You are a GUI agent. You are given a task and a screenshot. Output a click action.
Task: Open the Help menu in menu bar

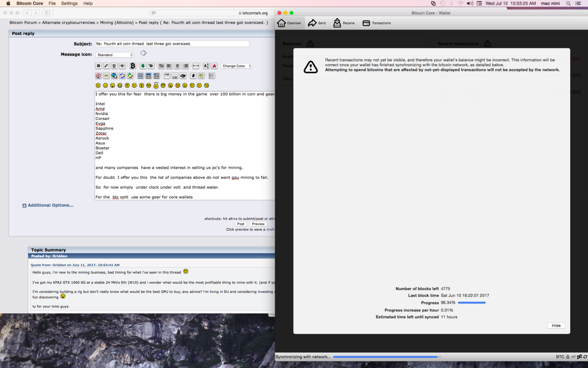[x=88, y=3]
